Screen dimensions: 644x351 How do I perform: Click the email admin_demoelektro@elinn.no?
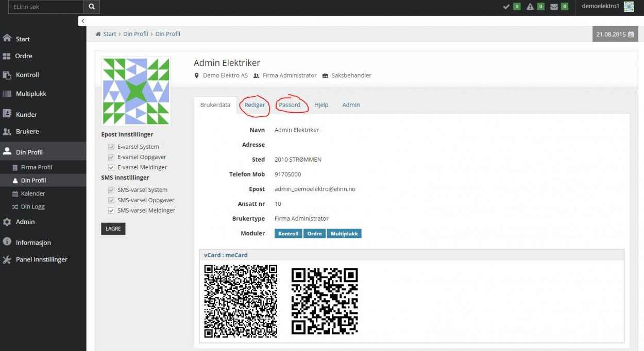pos(315,189)
